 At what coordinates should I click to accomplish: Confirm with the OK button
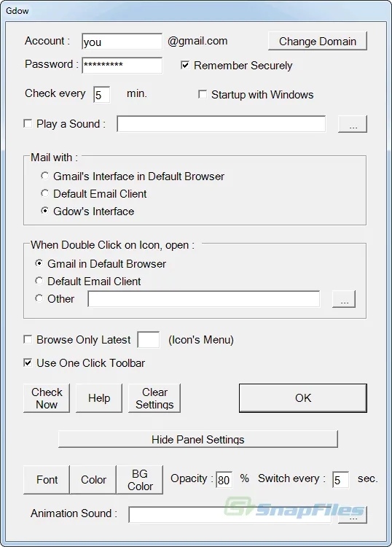pyautogui.click(x=303, y=398)
